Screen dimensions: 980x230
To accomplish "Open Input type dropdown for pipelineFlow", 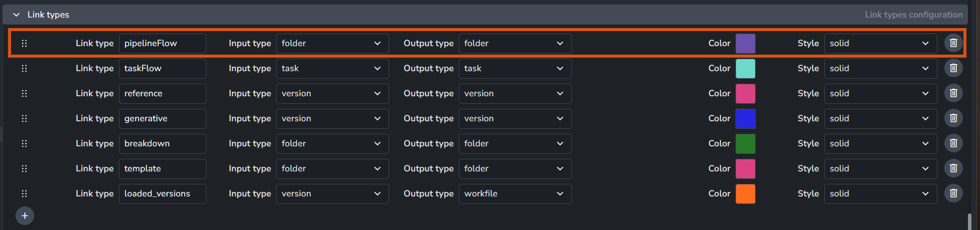I will click(x=332, y=44).
